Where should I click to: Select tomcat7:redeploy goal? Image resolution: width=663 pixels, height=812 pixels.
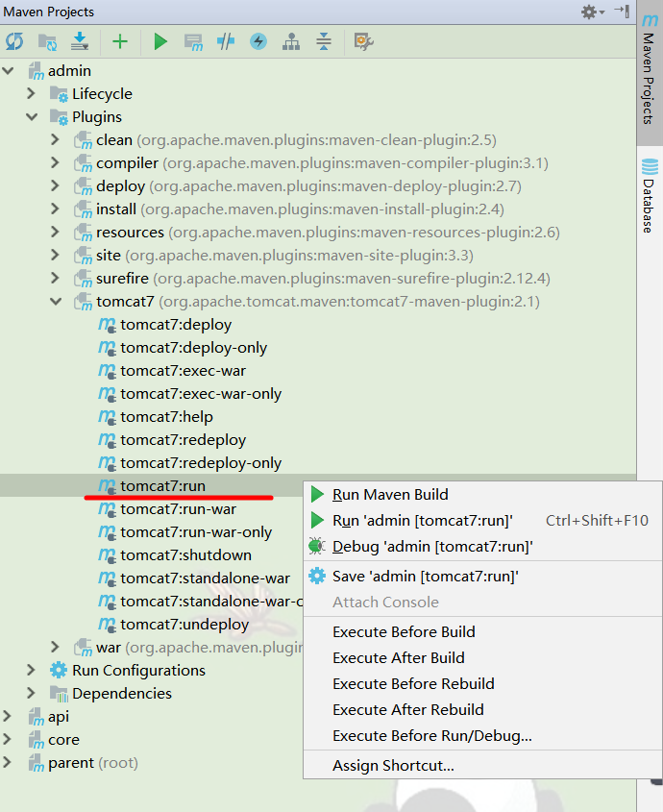(x=183, y=440)
